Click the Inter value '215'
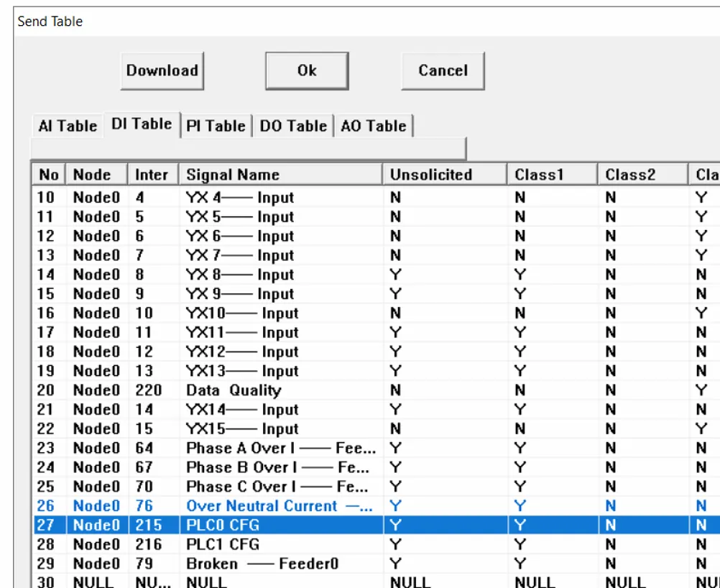 click(x=148, y=525)
